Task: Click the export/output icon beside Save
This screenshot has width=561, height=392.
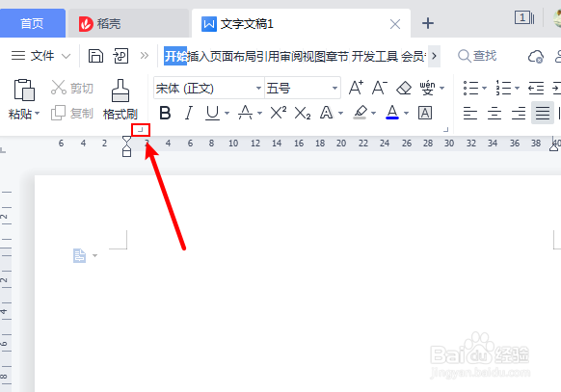Action: 120,56
